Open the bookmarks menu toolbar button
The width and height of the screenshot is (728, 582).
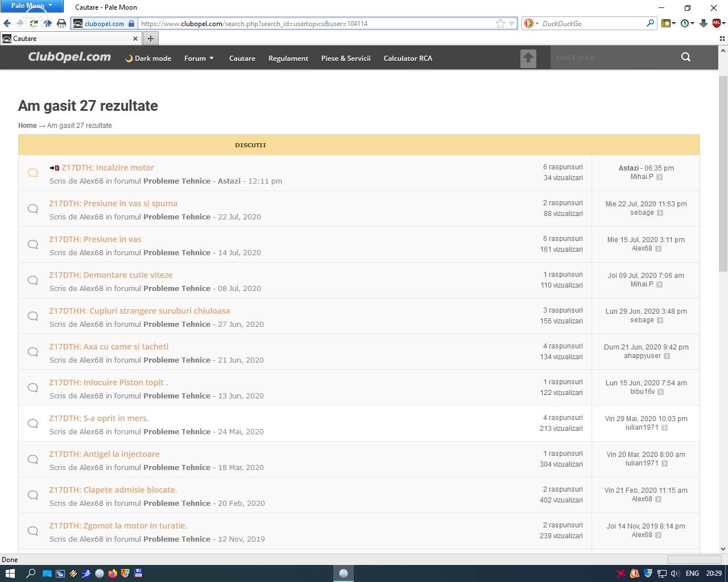pyautogui.click(x=669, y=23)
